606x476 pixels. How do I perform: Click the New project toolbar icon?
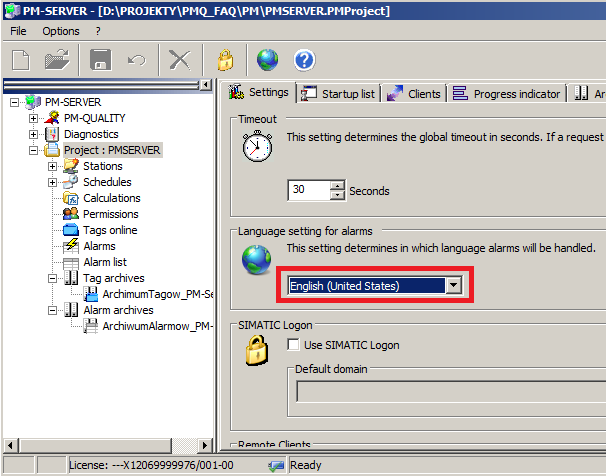tap(20, 60)
